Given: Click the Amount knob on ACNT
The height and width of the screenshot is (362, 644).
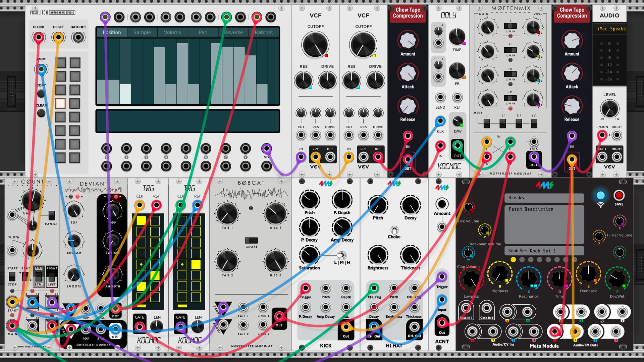Looking at the screenshot, I should [442, 204].
